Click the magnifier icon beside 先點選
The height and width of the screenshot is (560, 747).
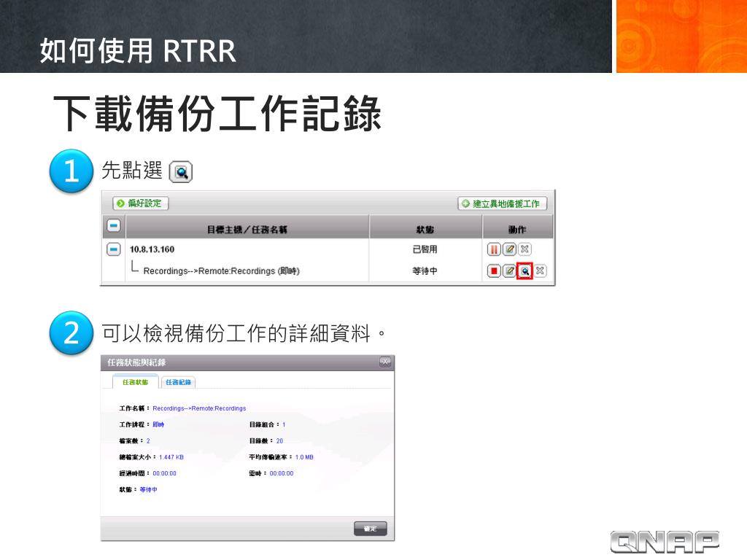181,172
